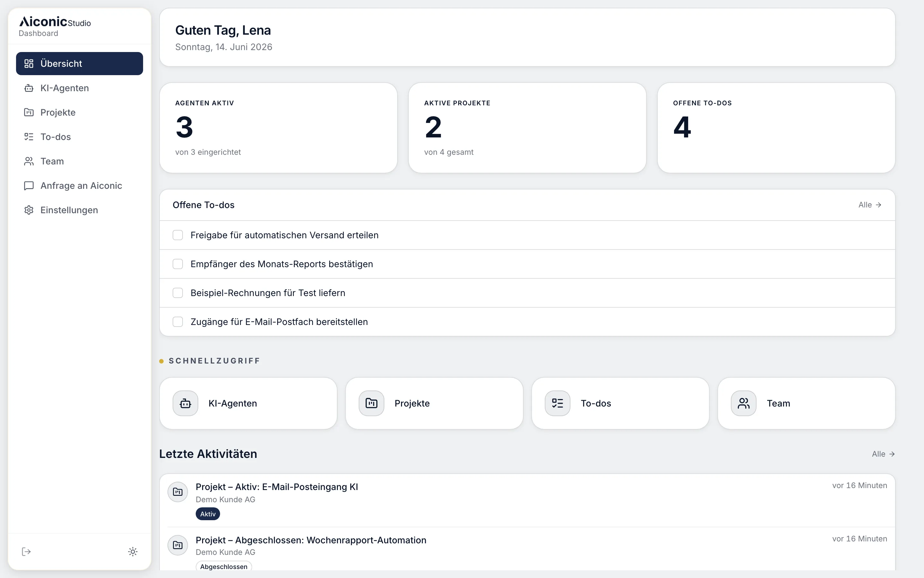This screenshot has width=924, height=578.
Task: Click the 'Freigabe für automatischen Versand erteilen' text
Action: pos(285,235)
